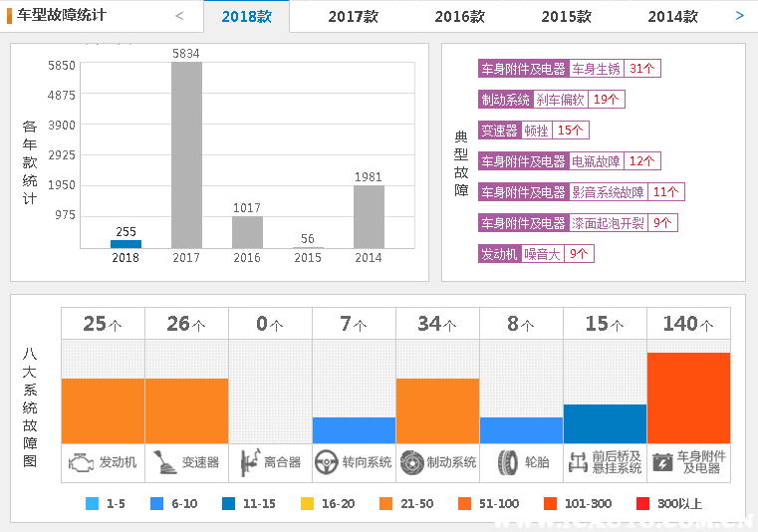The height and width of the screenshot is (532, 758).
Task: Click the steering wheel (转向系统) icon
Action: pyautogui.click(x=326, y=462)
